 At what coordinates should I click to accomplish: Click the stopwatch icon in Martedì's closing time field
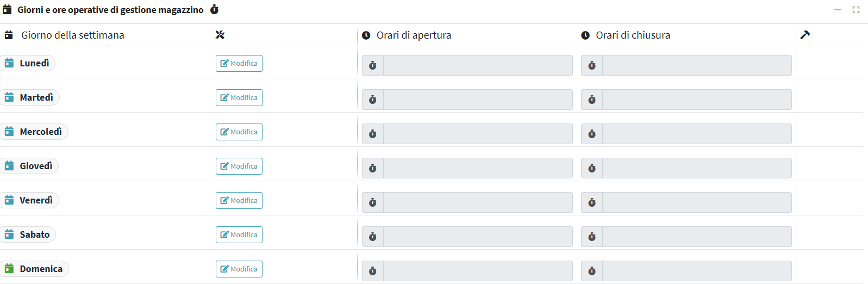[x=592, y=100]
